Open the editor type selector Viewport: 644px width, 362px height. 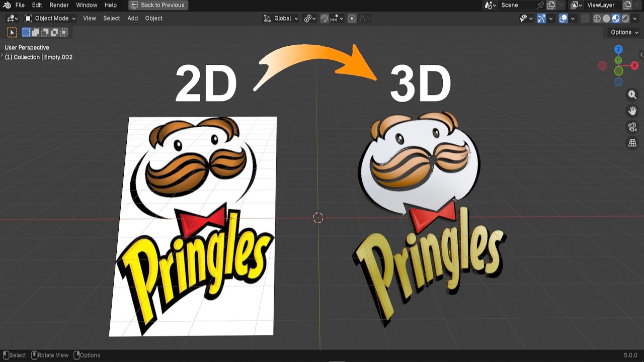click(13, 18)
